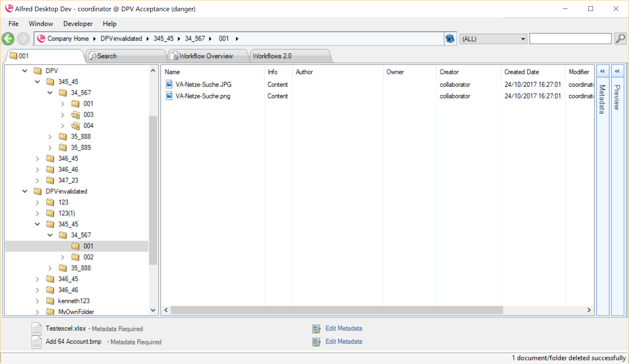Click the globe icon next to breadcrumb bar
Image resolution: width=629 pixels, height=364 pixels.
click(x=450, y=39)
